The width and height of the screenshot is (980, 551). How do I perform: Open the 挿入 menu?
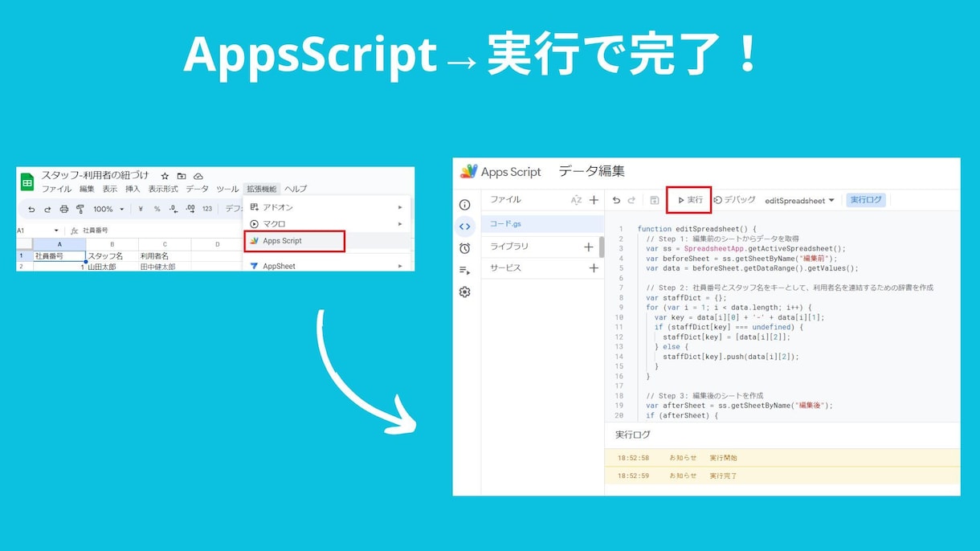133,190
